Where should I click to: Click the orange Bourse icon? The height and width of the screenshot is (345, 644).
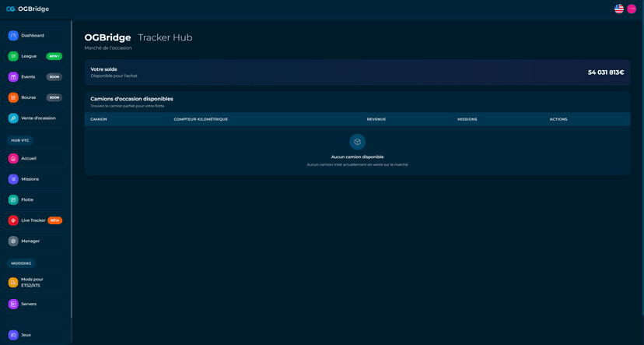[13, 97]
